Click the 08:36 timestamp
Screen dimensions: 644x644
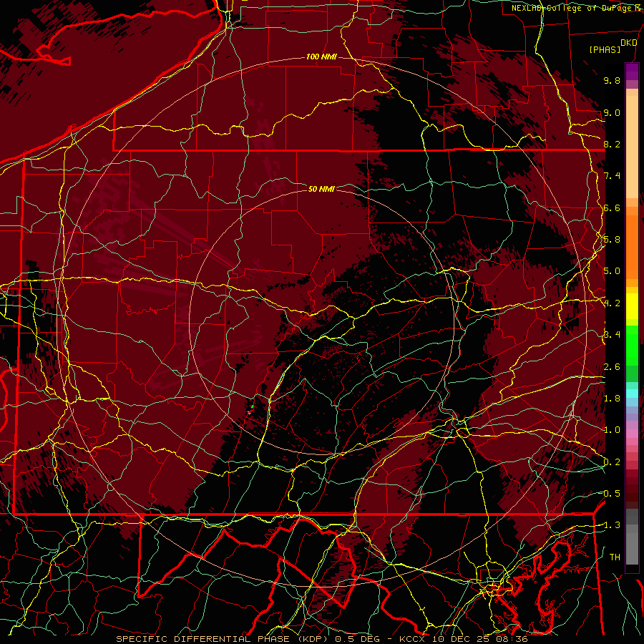coord(512,639)
